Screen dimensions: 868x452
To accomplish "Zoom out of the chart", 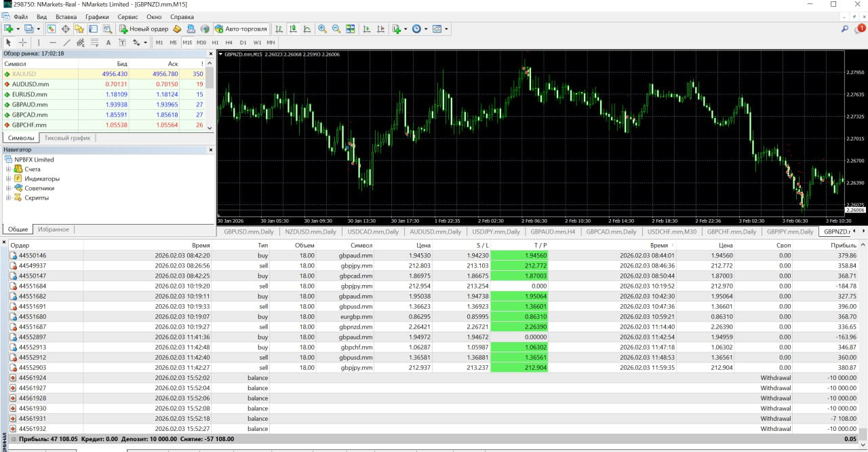I will (336, 29).
